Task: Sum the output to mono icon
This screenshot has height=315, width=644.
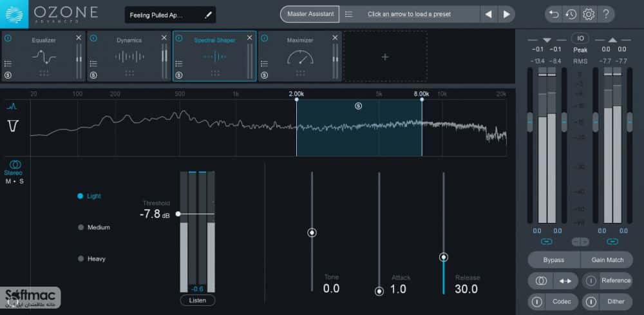Action: point(540,281)
